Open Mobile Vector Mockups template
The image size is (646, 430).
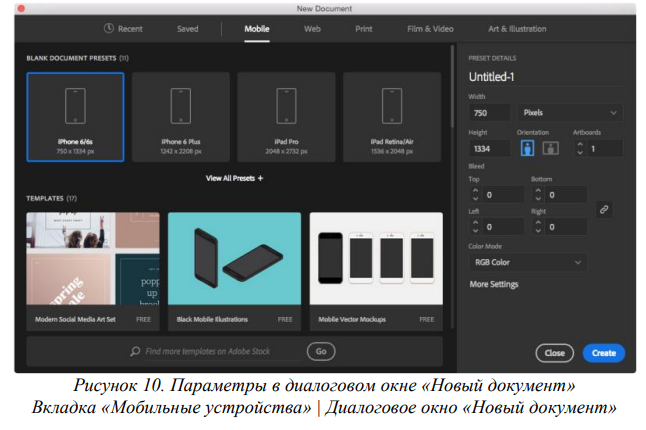coord(376,271)
